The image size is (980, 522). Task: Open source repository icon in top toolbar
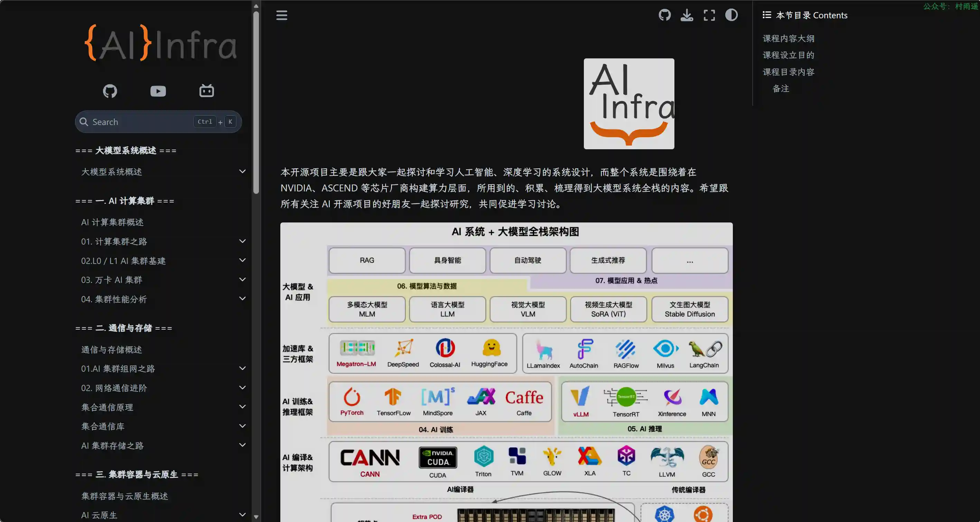coord(665,15)
